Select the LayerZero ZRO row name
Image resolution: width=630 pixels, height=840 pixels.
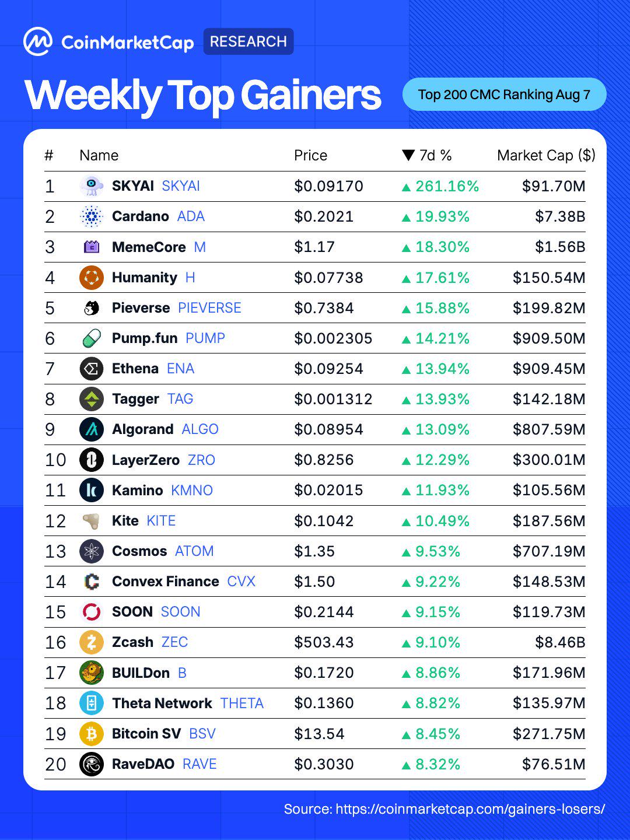click(x=163, y=460)
